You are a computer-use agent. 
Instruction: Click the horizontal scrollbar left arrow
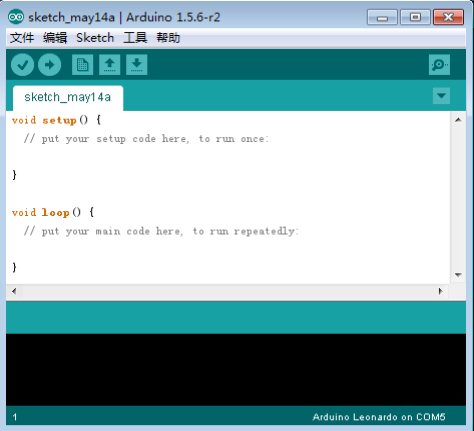point(14,291)
